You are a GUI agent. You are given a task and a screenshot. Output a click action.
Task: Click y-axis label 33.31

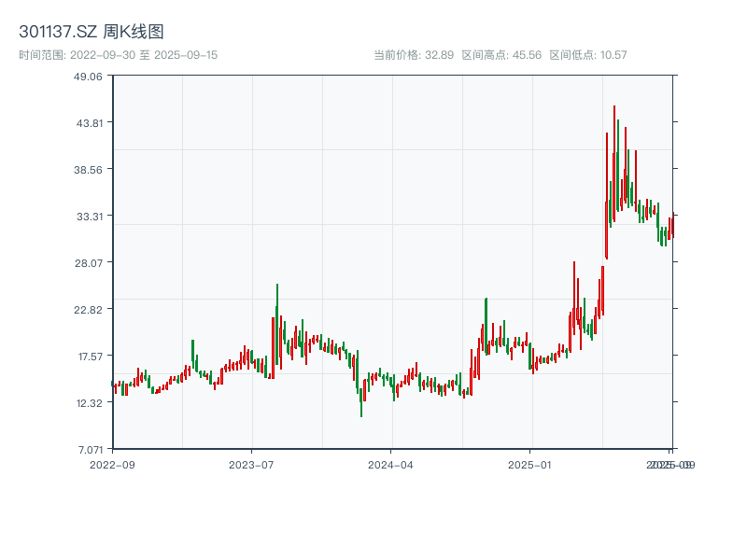(90, 217)
